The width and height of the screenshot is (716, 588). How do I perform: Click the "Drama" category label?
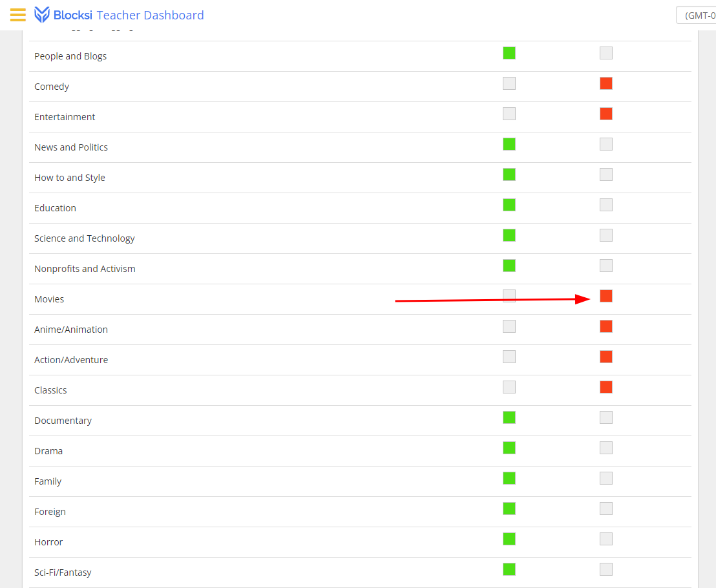(x=48, y=451)
